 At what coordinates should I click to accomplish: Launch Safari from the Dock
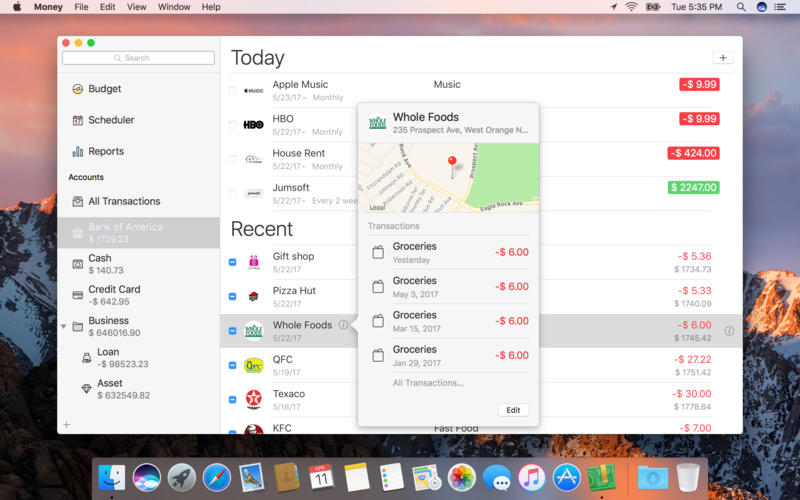[x=216, y=478]
